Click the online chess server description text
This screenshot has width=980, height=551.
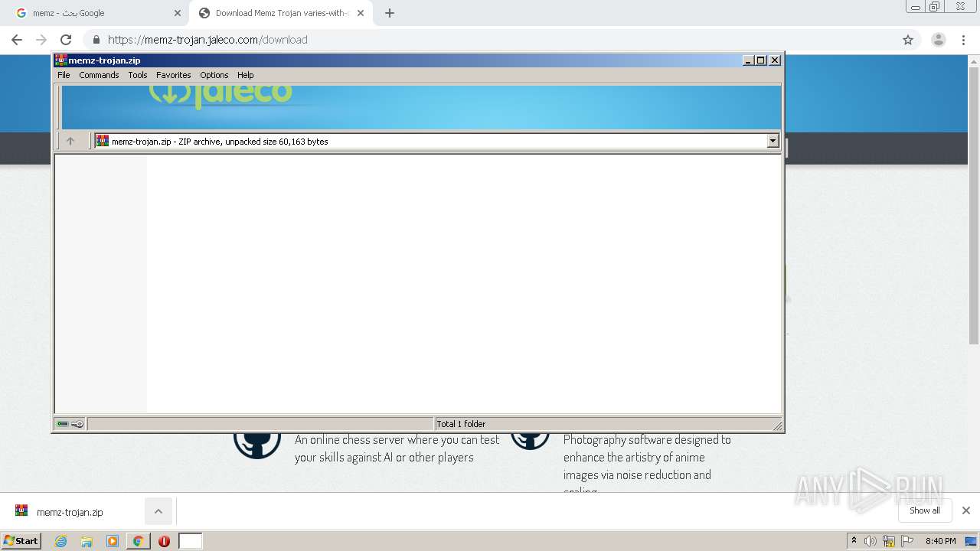(x=397, y=448)
